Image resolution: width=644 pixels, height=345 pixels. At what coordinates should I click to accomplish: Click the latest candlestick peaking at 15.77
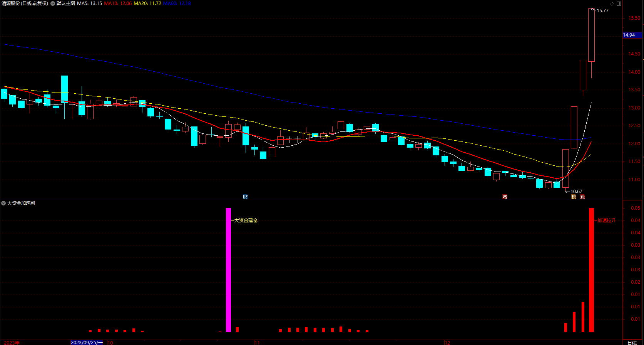pyautogui.click(x=592, y=35)
